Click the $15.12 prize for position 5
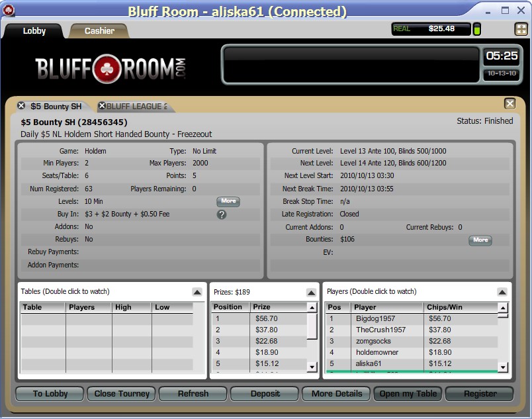Image resolution: width=532 pixels, height=419 pixels. point(267,363)
